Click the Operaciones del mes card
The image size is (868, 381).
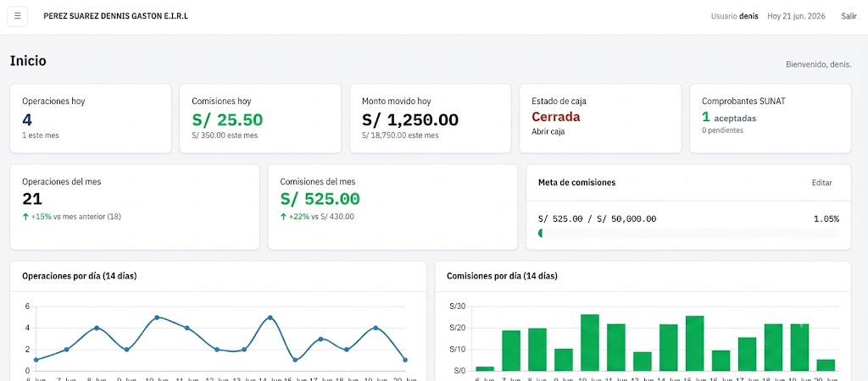tap(135, 207)
